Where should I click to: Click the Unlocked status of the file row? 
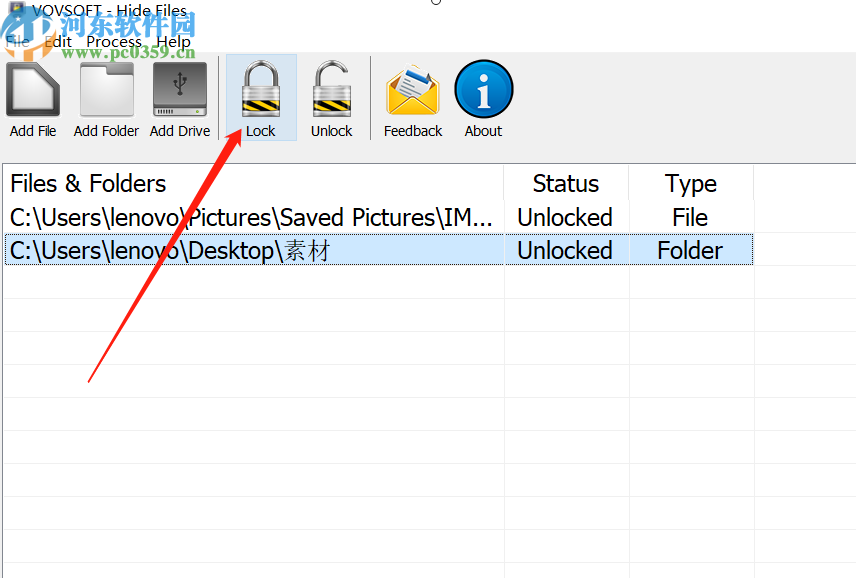[x=564, y=217]
